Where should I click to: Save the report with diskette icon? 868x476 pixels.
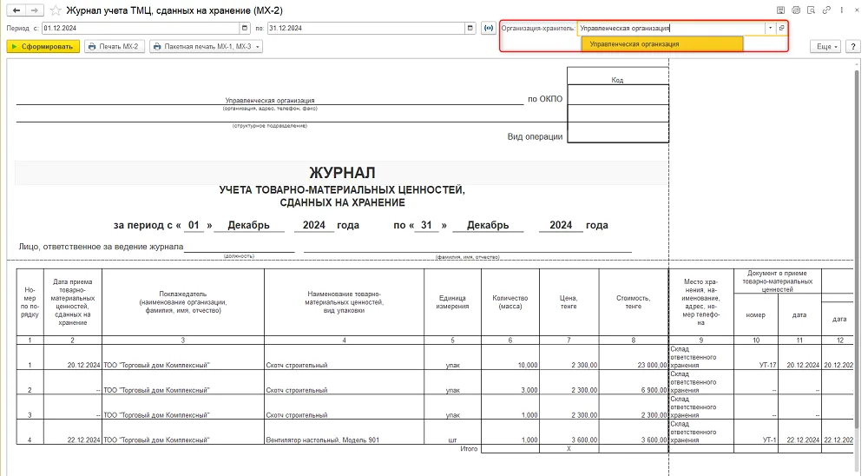click(780, 10)
